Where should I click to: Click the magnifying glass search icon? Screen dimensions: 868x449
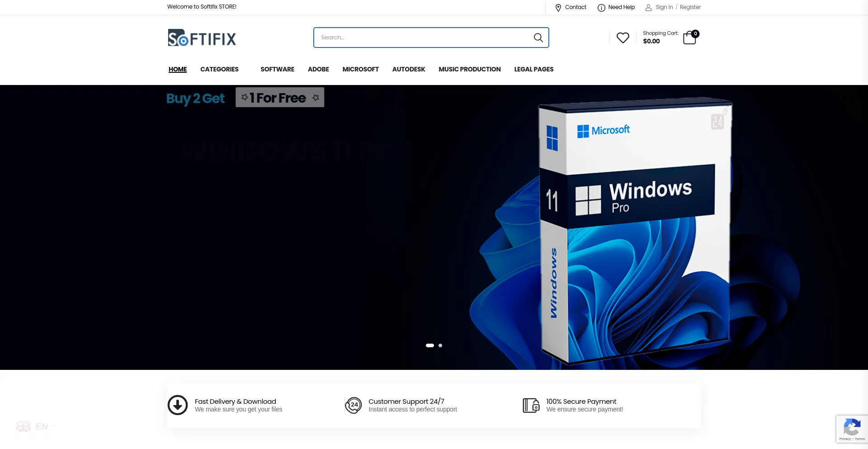pos(538,38)
